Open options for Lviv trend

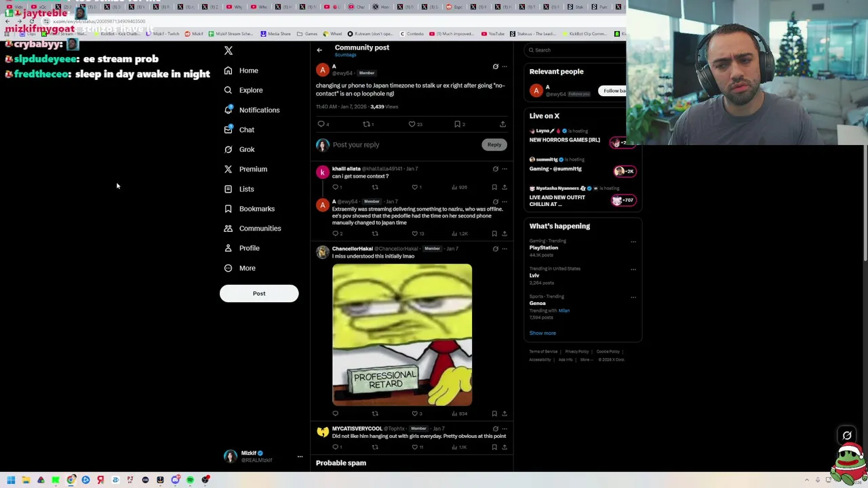pyautogui.click(x=633, y=269)
